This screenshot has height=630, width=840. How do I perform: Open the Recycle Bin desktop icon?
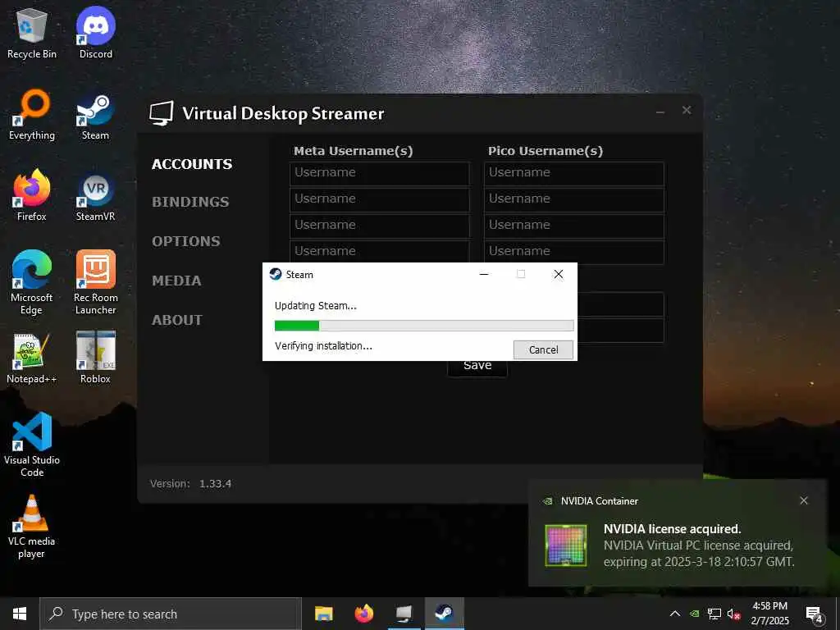click(x=32, y=33)
